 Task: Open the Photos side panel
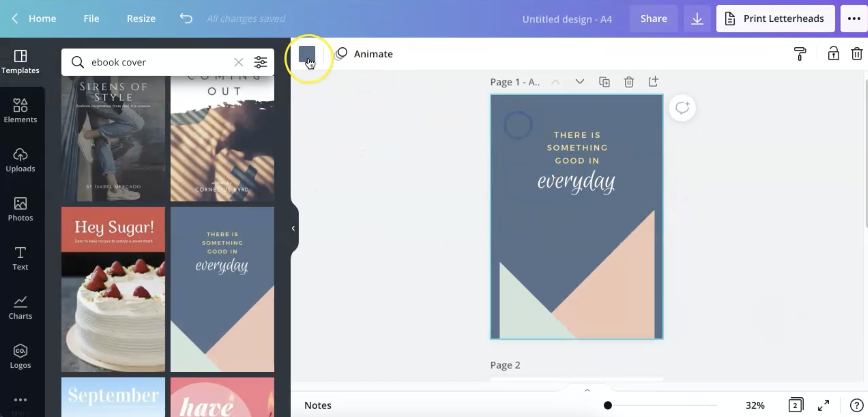coord(20,209)
